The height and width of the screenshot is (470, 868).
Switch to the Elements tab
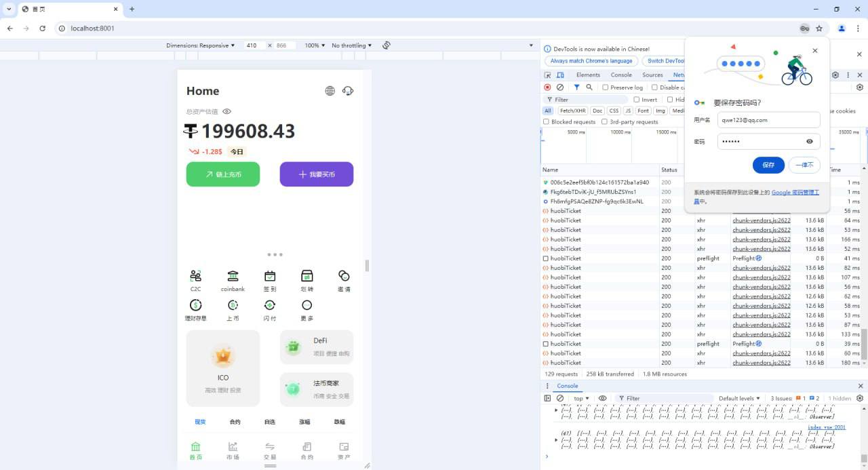click(x=588, y=75)
